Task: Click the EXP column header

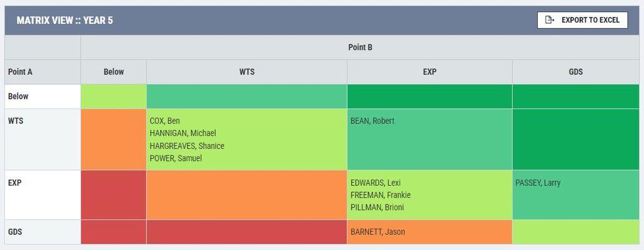Action: (x=430, y=72)
